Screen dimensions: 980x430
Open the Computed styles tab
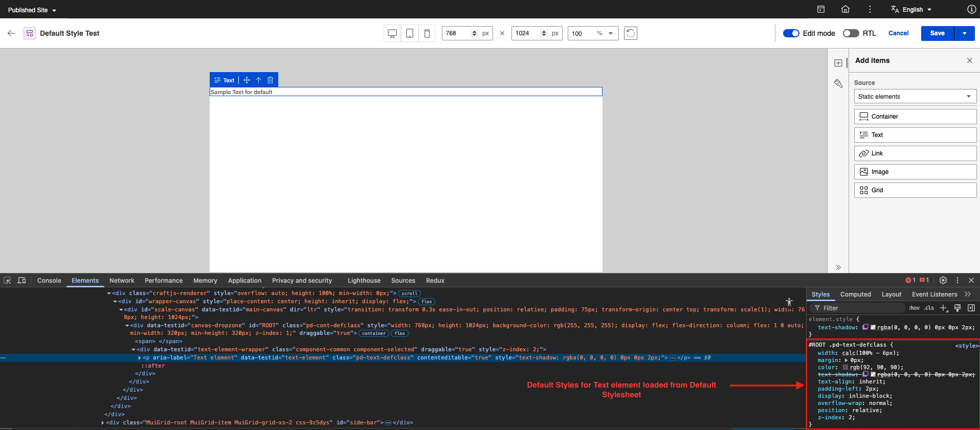(855, 295)
